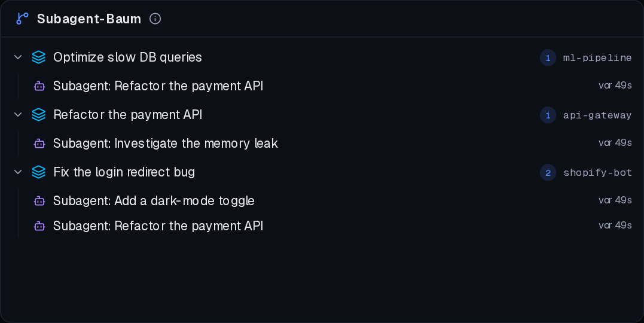
Task: Select the Fix the login redirect bug task
Action: tap(322, 172)
